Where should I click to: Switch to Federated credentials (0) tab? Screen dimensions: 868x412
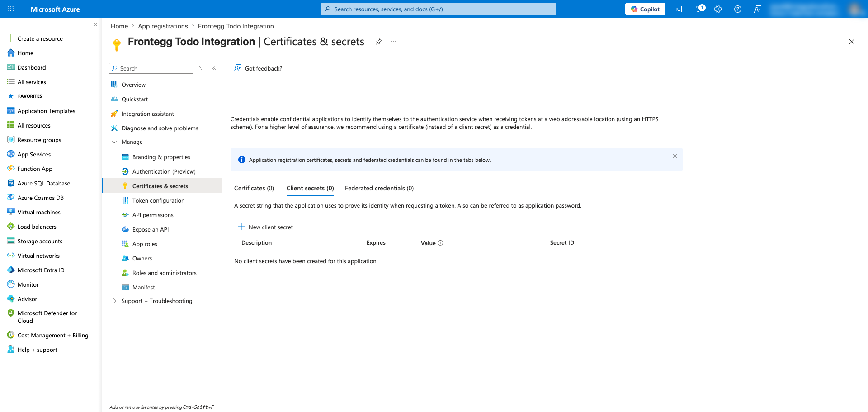click(379, 188)
